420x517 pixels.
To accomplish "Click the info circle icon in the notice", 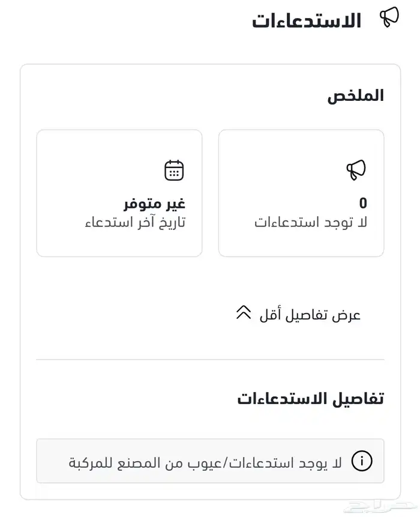I will [362, 461].
